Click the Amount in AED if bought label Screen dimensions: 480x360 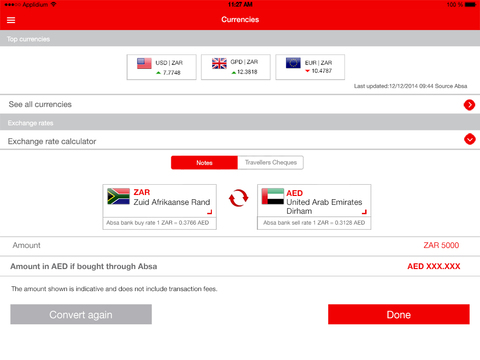84,266
